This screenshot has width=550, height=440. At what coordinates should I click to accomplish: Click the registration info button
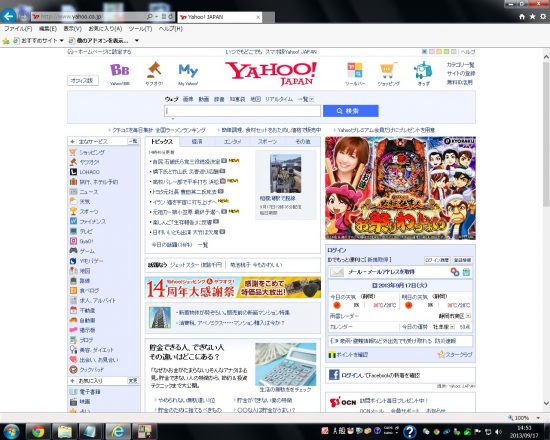tap(462, 260)
